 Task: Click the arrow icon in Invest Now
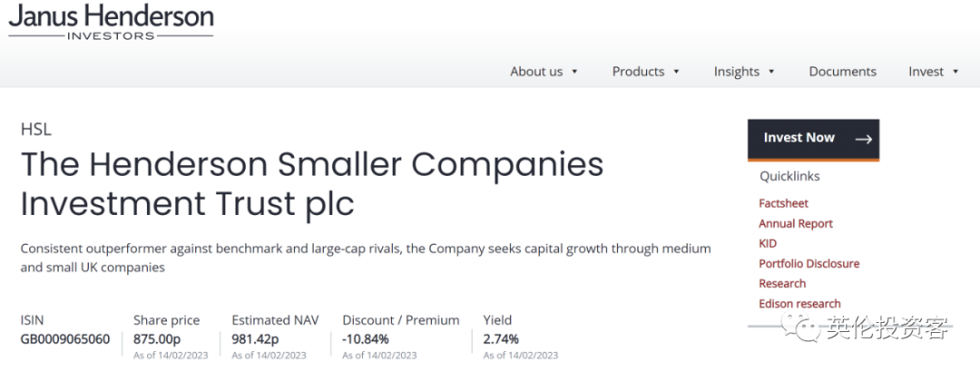pos(863,139)
